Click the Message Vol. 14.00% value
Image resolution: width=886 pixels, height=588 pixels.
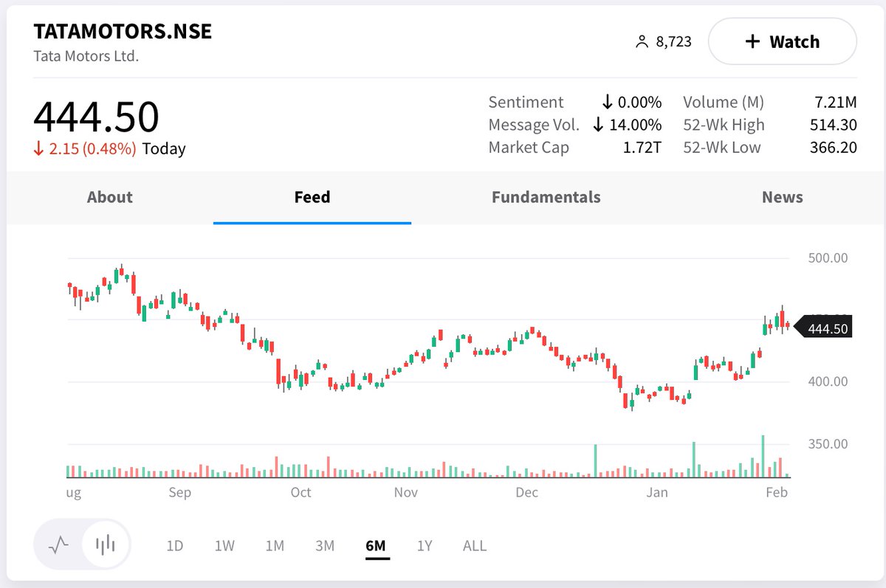636,125
